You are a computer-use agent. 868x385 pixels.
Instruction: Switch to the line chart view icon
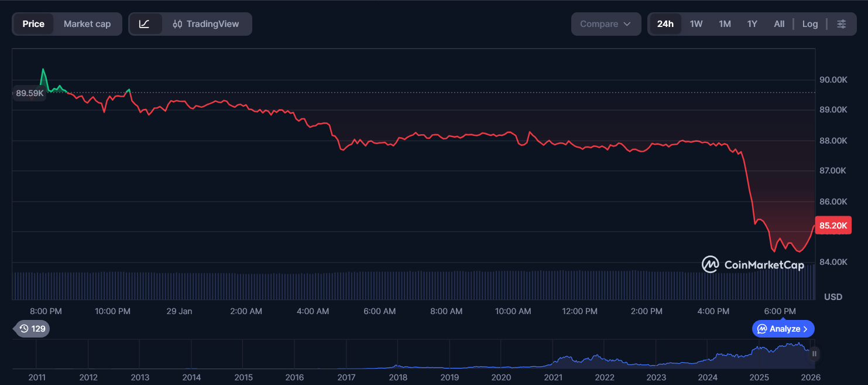click(x=145, y=24)
